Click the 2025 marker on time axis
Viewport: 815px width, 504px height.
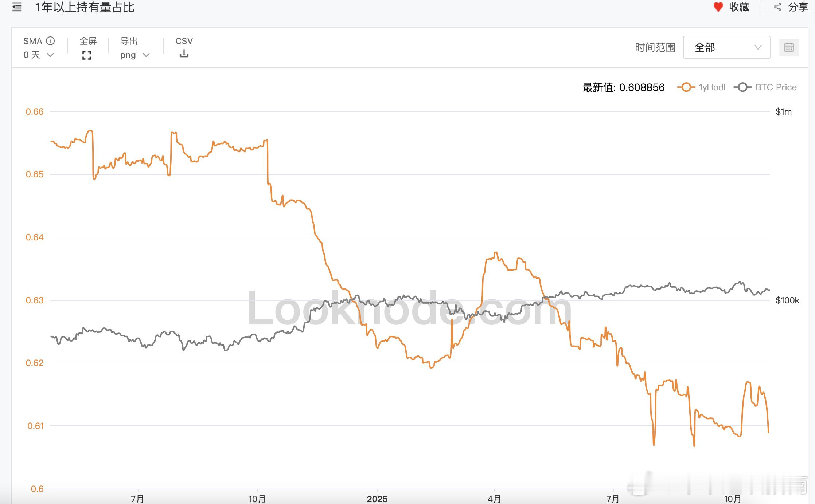tap(377, 499)
